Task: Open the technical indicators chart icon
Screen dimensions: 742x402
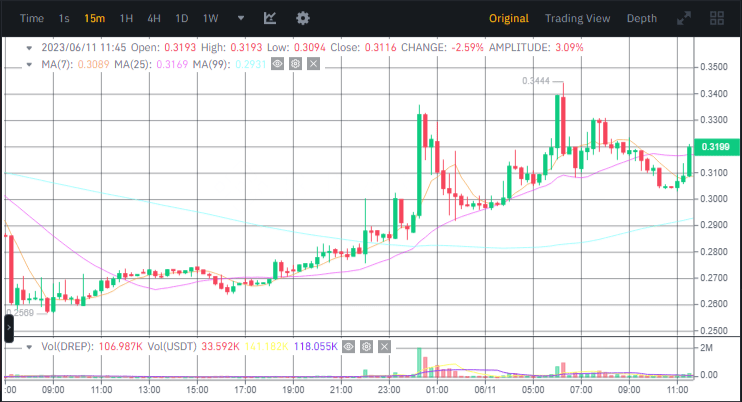Action: tap(270, 18)
